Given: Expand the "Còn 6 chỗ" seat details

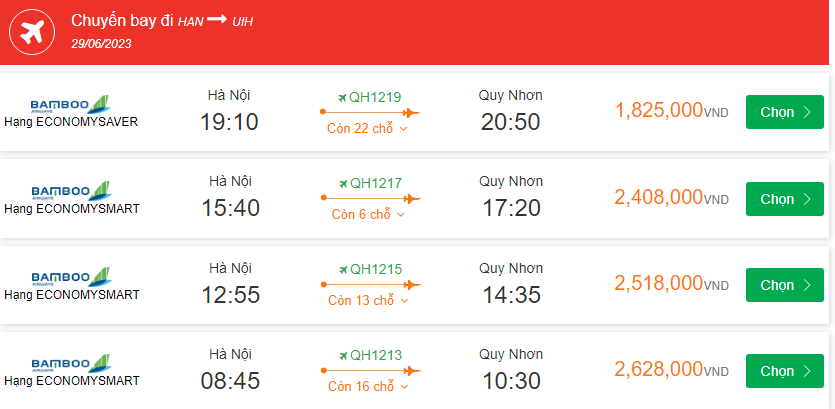Looking at the screenshot, I should (x=368, y=215).
